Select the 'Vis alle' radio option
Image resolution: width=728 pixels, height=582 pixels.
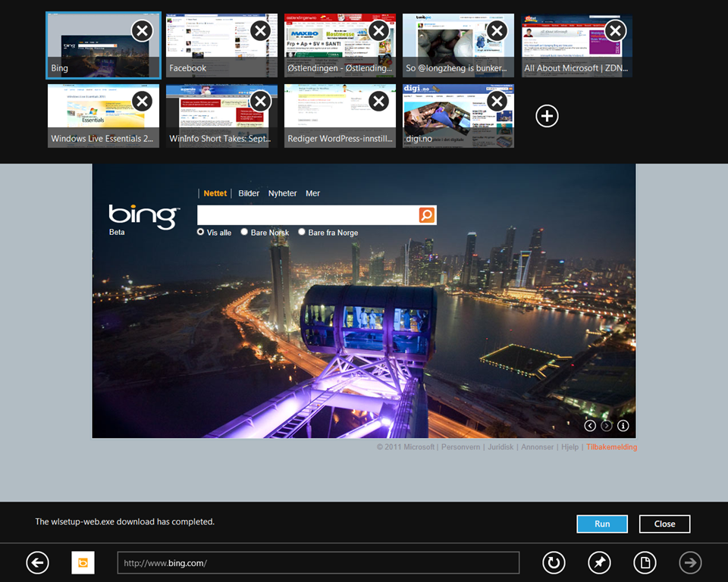point(200,232)
